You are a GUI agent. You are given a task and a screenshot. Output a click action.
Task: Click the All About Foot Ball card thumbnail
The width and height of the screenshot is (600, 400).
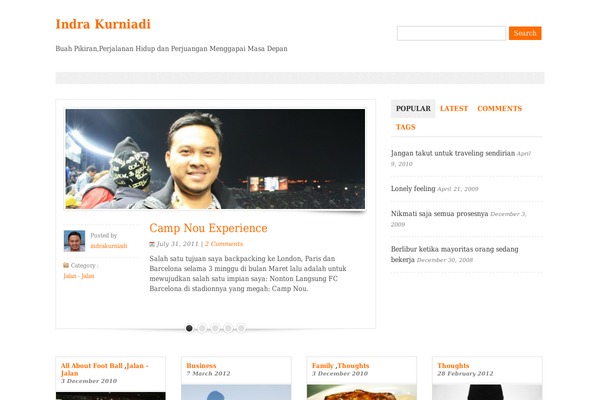pos(111,396)
